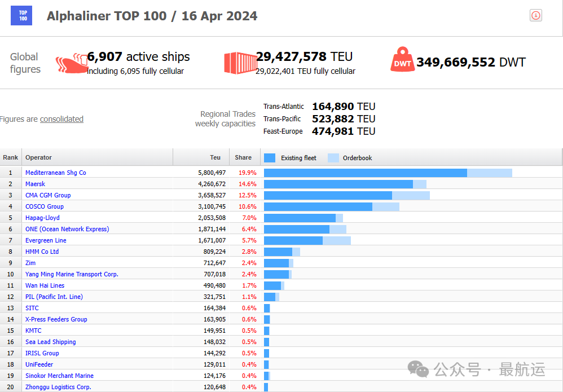Click the Trans-Pacific trade label
The width and height of the screenshot is (563, 392).
tap(282, 119)
